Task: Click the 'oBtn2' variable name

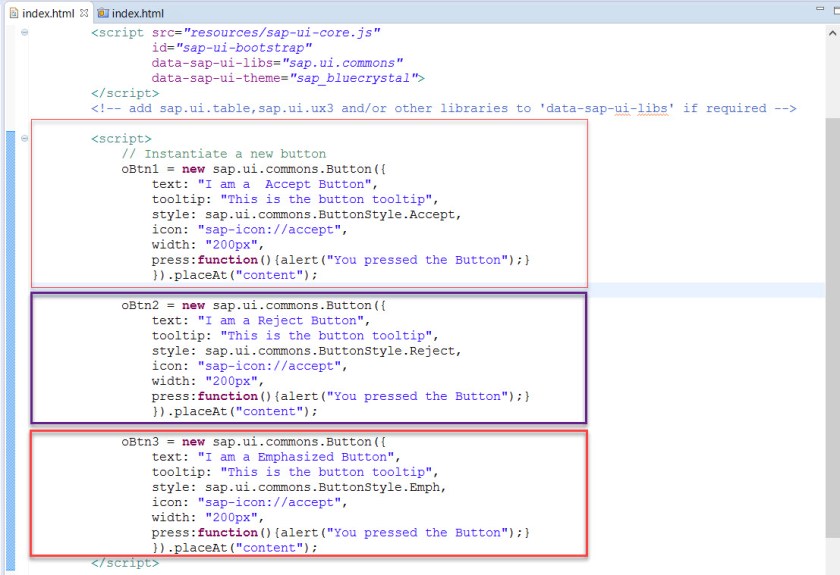Action: click(140, 305)
